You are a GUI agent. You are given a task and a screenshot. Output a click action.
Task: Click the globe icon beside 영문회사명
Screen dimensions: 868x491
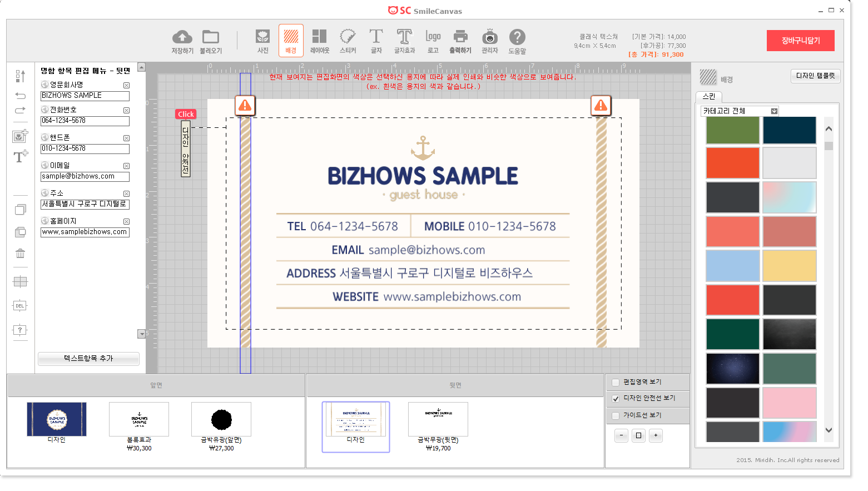tap(44, 85)
